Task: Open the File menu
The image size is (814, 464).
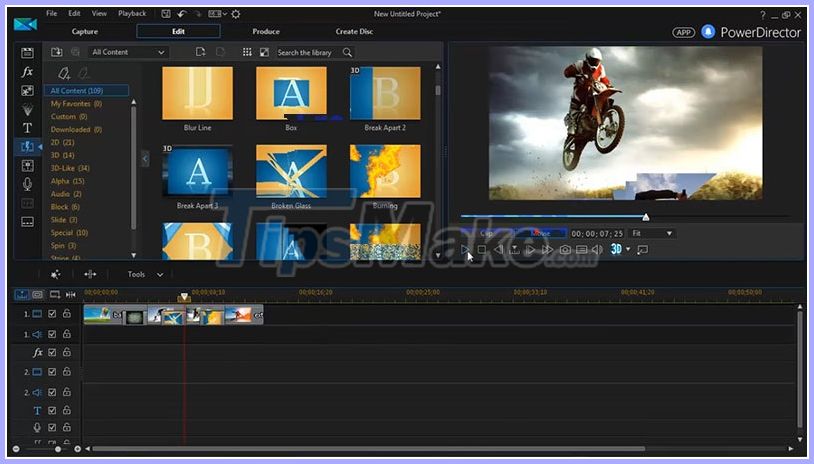Action: (x=51, y=13)
